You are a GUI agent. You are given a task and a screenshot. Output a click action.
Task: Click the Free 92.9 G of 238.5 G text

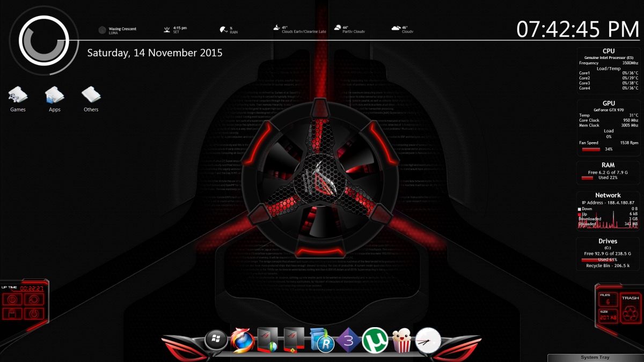pyautogui.click(x=608, y=253)
